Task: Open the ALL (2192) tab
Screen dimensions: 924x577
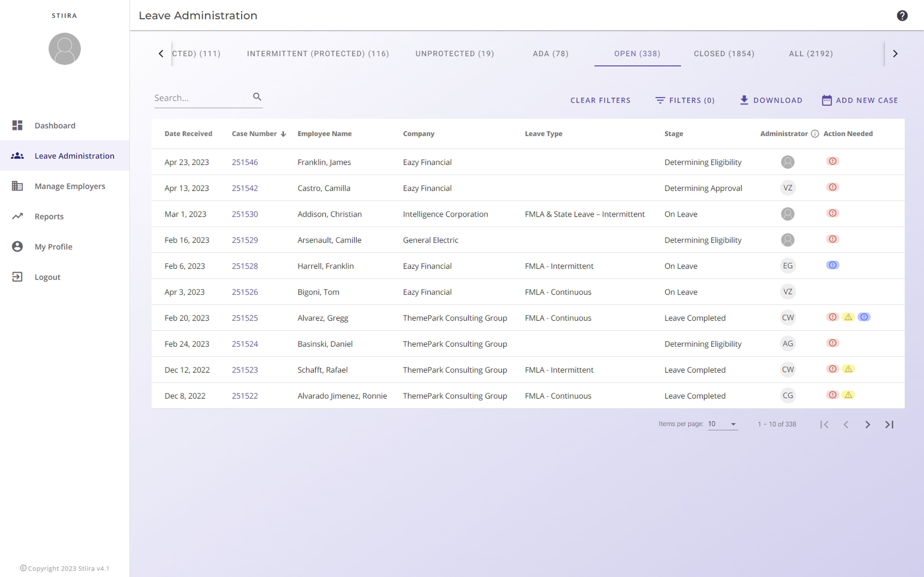Action: [811, 53]
